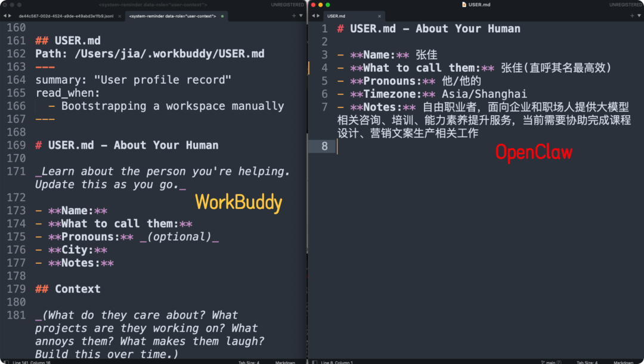Click '# USER.md – About Your Human' on line 169
Image resolution: width=644 pixels, height=364 pixels.
(x=127, y=146)
